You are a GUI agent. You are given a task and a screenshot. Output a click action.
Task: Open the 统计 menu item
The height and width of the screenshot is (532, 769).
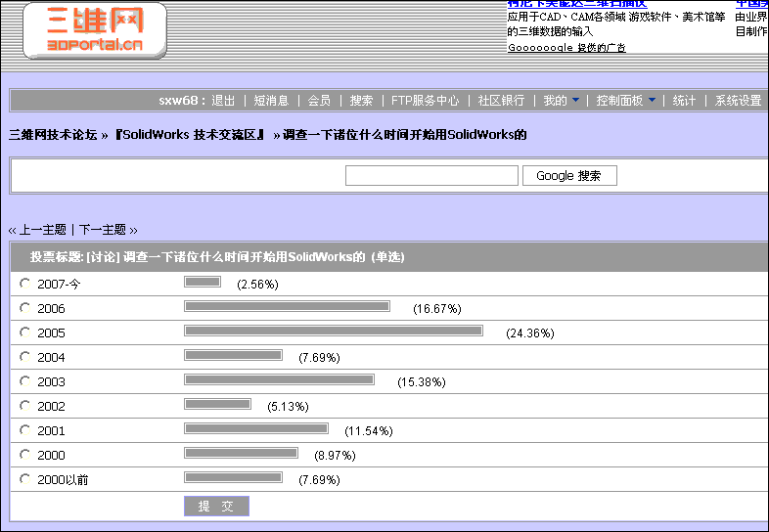click(684, 101)
